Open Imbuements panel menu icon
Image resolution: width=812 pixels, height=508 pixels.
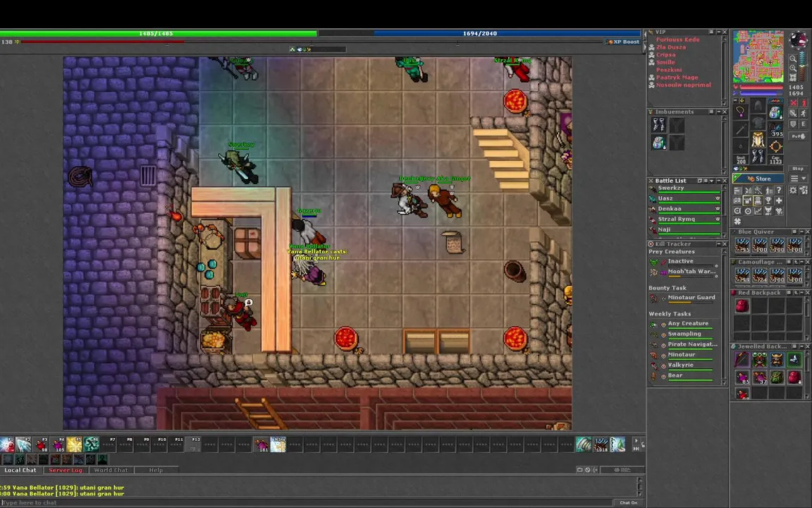pos(711,111)
